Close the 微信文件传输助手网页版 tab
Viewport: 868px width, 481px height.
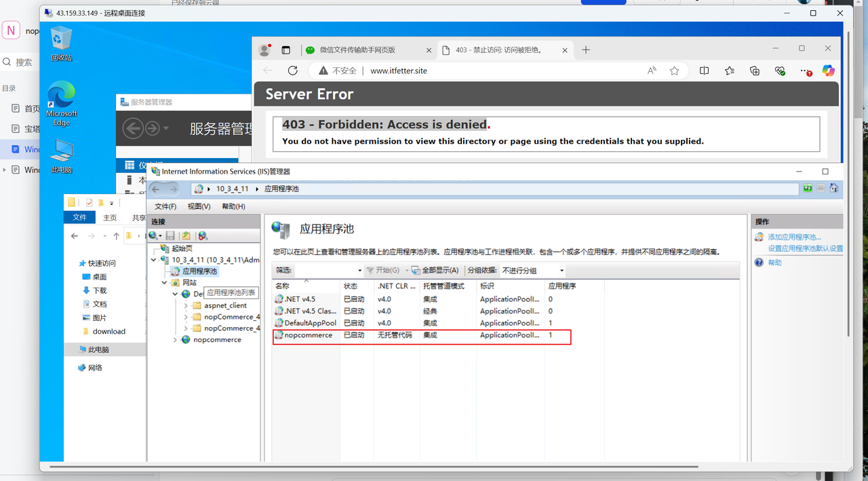(428, 50)
